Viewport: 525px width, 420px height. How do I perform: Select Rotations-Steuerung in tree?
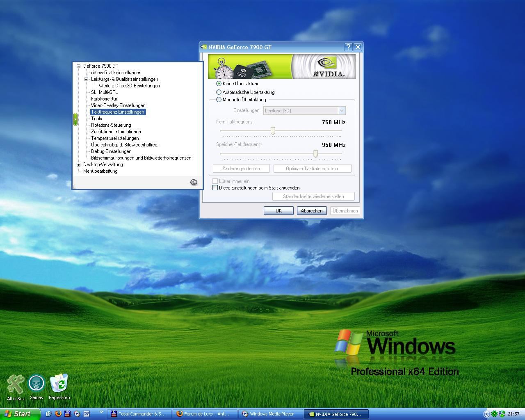pos(111,125)
